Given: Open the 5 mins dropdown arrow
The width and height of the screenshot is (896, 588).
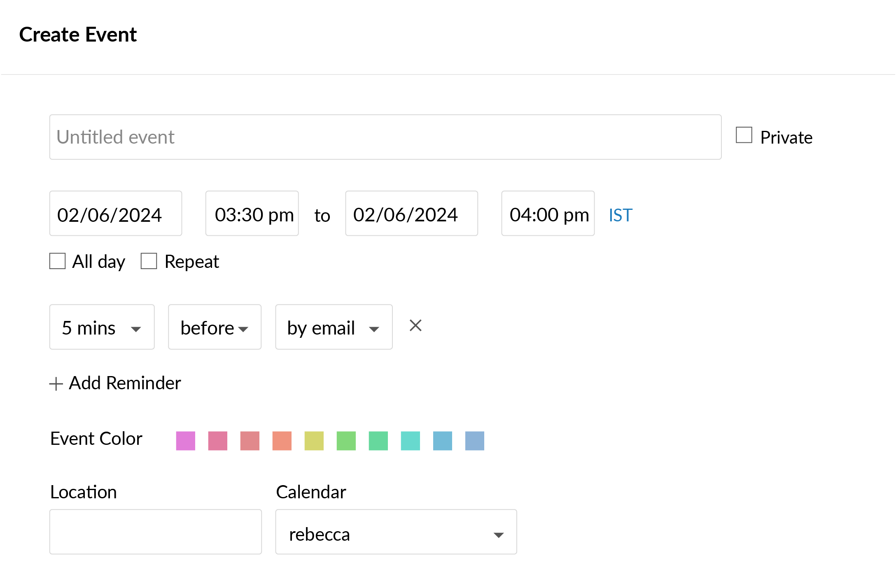Looking at the screenshot, I should pos(136,328).
